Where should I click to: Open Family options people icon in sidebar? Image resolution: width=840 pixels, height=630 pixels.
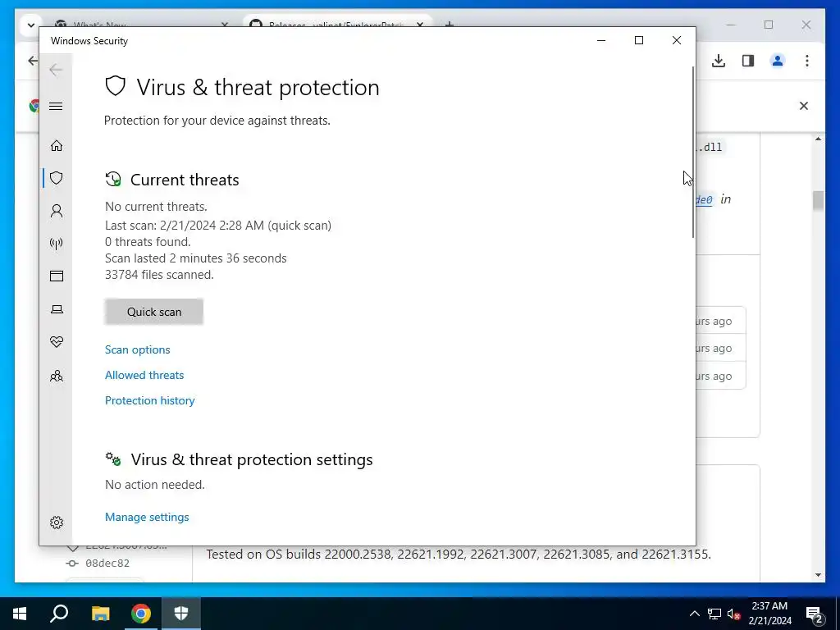tap(57, 376)
